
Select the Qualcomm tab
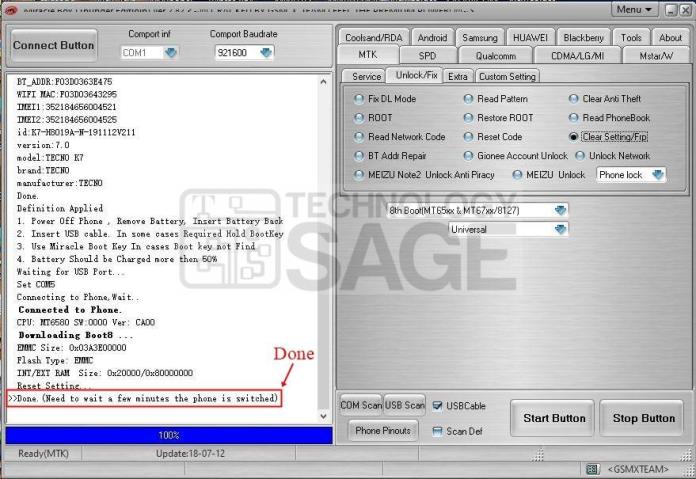(496, 56)
